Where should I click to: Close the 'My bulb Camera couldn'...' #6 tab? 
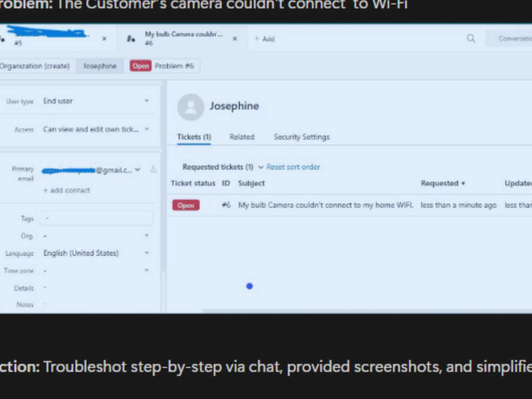pos(235,39)
